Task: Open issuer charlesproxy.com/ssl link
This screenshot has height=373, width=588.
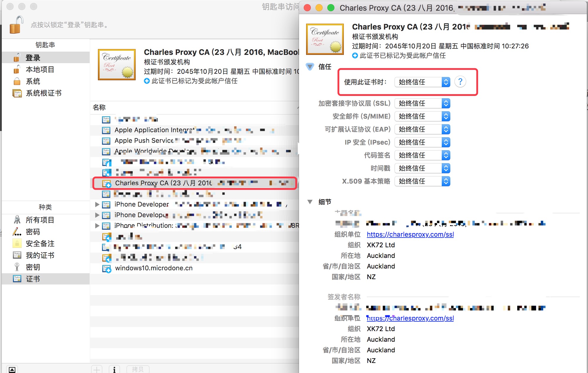Action: tap(410, 318)
